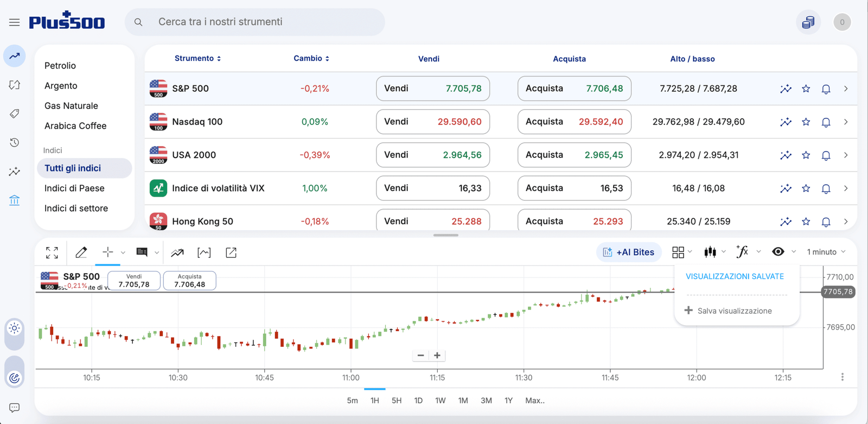
Task: Open AI Bites insights
Action: pyautogui.click(x=629, y=252)
